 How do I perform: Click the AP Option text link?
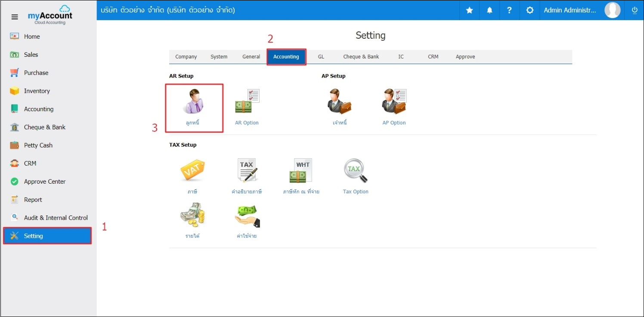coord(394,123)
